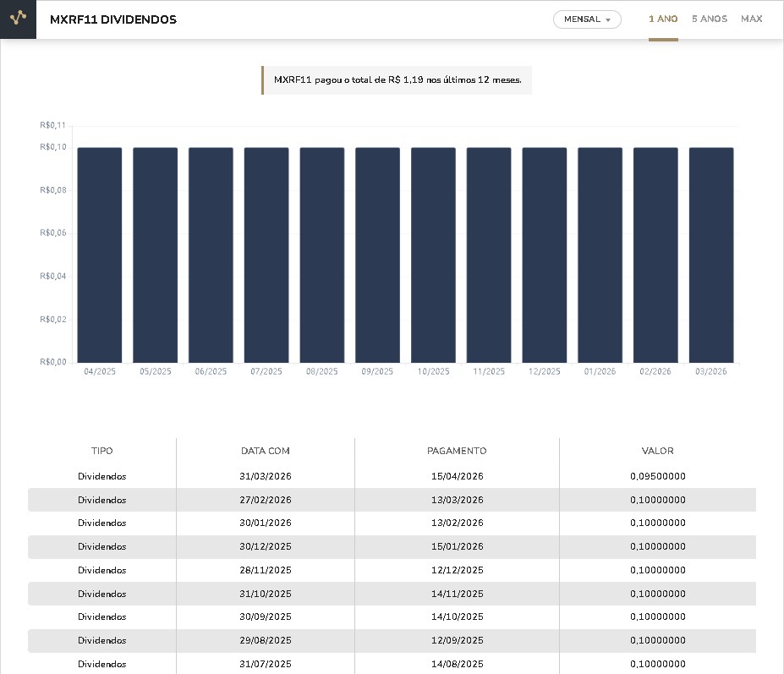Open the MENSAL frequency dropdown
Viewport: 784px width, 674px height.
tap(587, 19)
